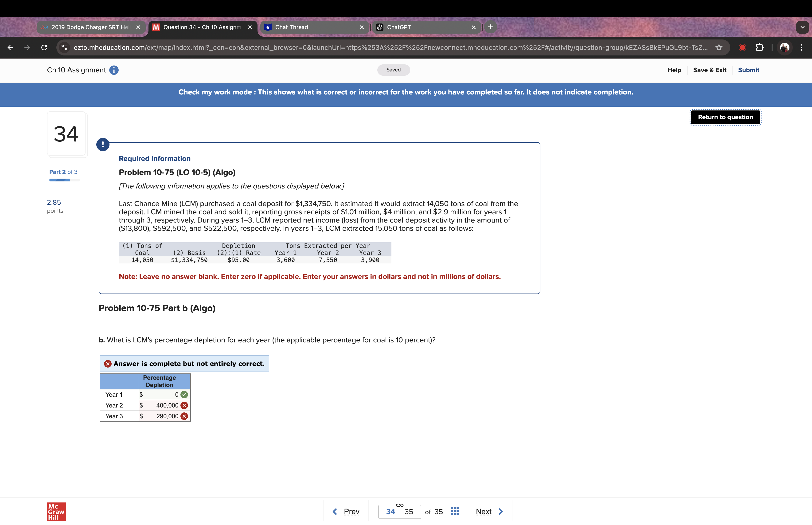812x525 pixels.
Task: Open the Chrome three-dot menu
Action: (x=801, y=47)
